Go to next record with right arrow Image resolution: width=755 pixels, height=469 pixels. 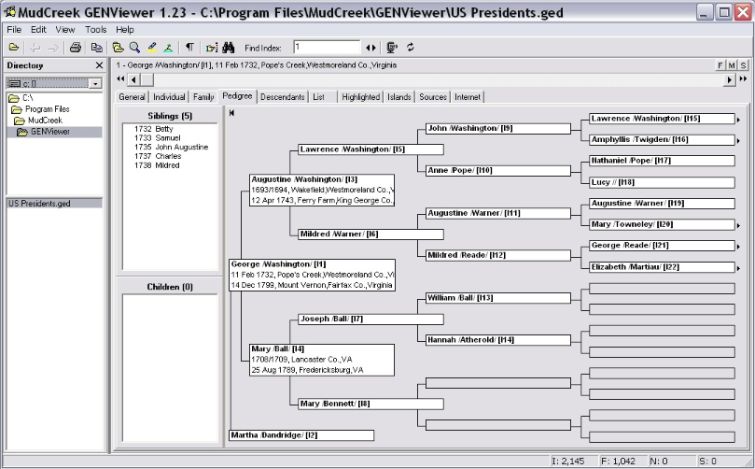pos(730,79)
